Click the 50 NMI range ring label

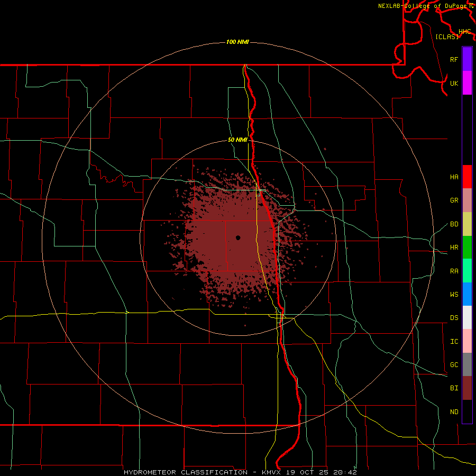click(237, 140)
